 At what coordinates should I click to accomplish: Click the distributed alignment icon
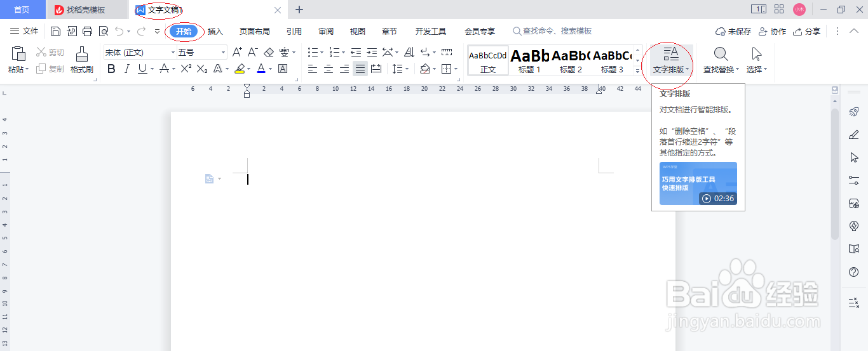376,69
